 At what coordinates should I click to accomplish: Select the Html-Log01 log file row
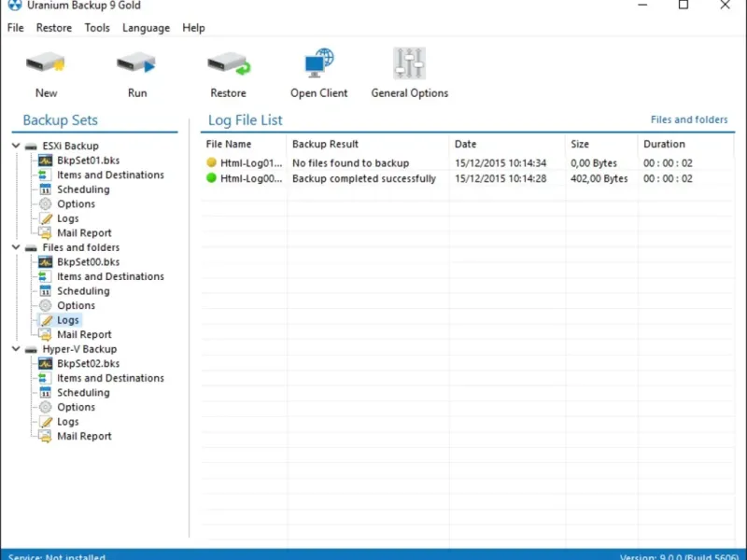tap(468, 162)
